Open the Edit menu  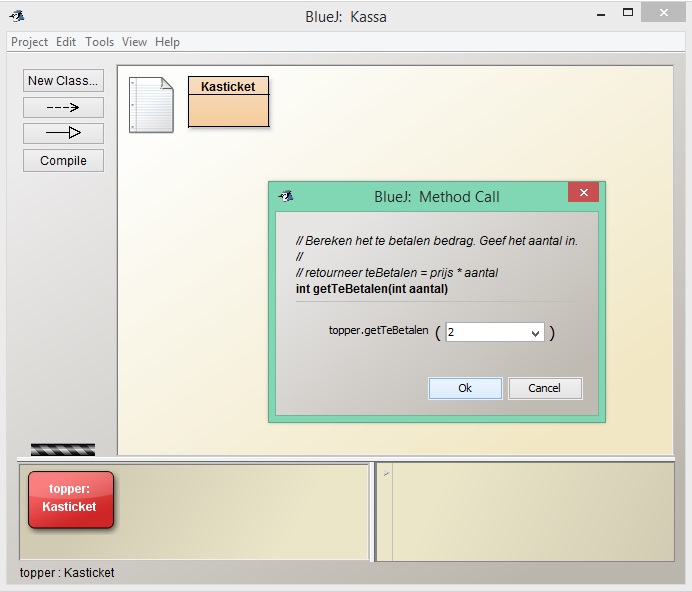click(x=66, y=42)
